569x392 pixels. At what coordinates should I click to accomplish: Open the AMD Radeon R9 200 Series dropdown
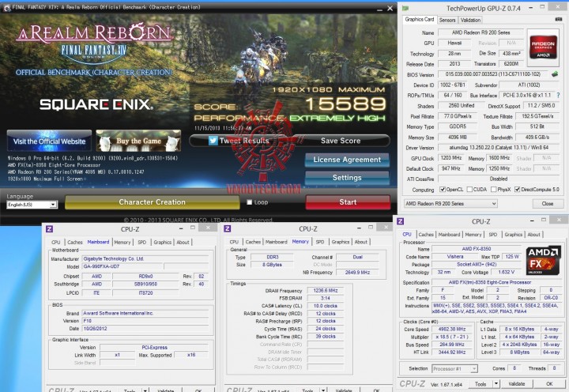(x=450, y=204)
